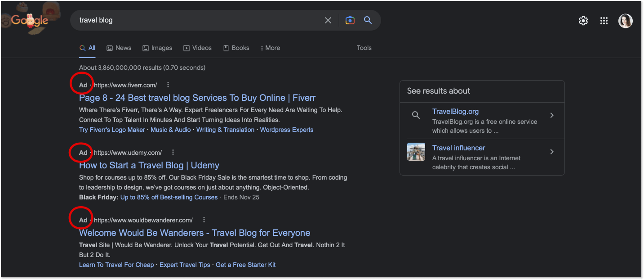Expand the TravelBlog.org result chevron
This screenshot has height=280, width=644.
coord(552,115)
